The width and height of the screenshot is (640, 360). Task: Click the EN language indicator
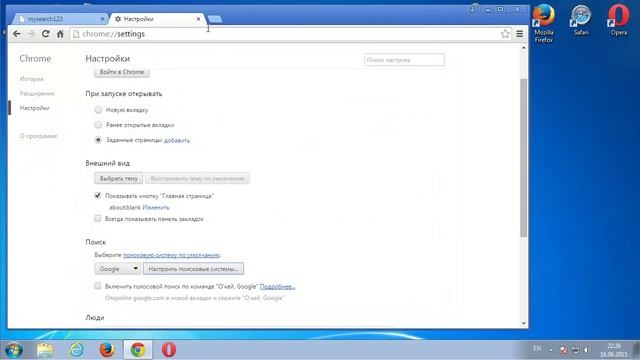(537, 349)
